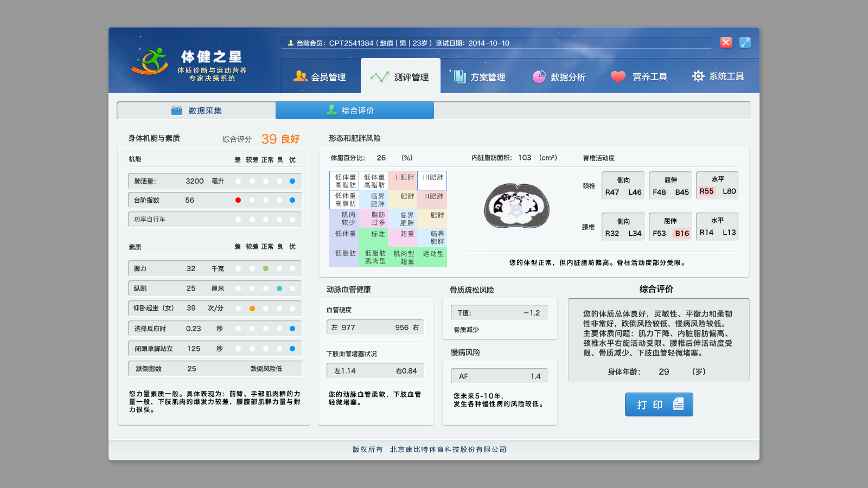This screenshot has height=488, width=868.
Task: Select the red 差 dot for 台阶指数
Action: (238, 200)
